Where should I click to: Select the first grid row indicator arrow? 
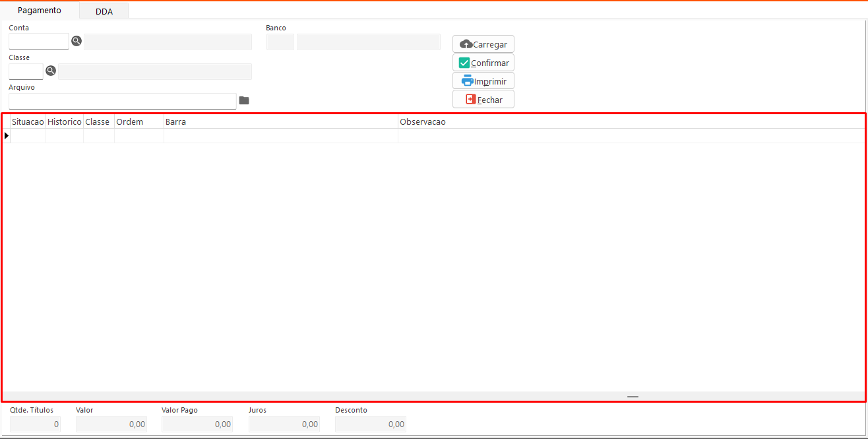point(7,135)
